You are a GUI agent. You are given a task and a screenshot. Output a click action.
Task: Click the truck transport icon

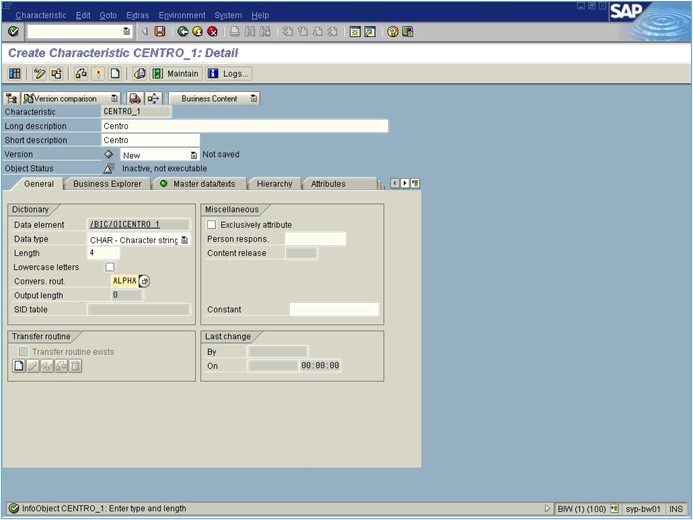click(136, 99)
